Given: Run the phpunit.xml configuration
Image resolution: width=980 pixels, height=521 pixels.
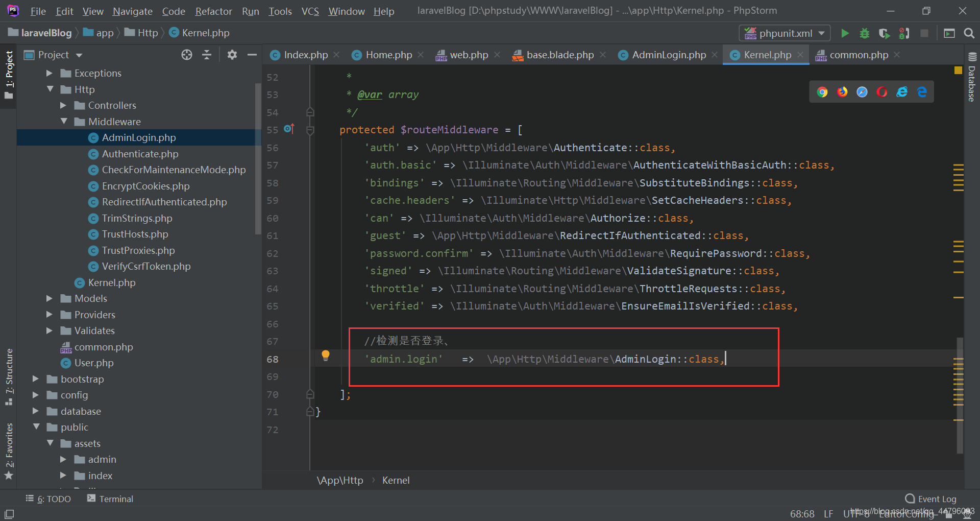Looking at the screenshot, I should click(845, 33).
